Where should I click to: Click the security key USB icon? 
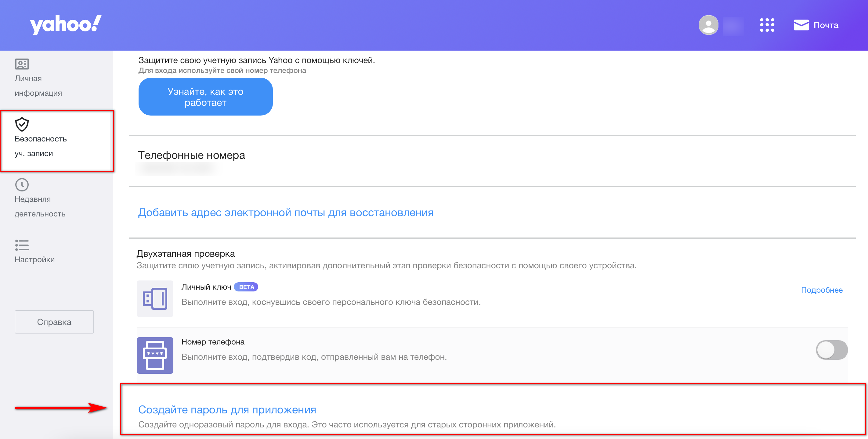tap(155, 299)
